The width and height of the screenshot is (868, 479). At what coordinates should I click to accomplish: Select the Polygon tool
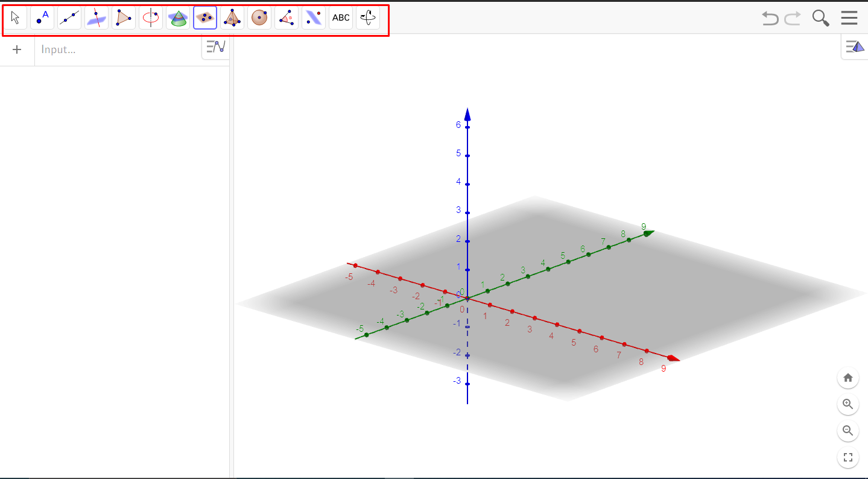click(x=123, y=17)
